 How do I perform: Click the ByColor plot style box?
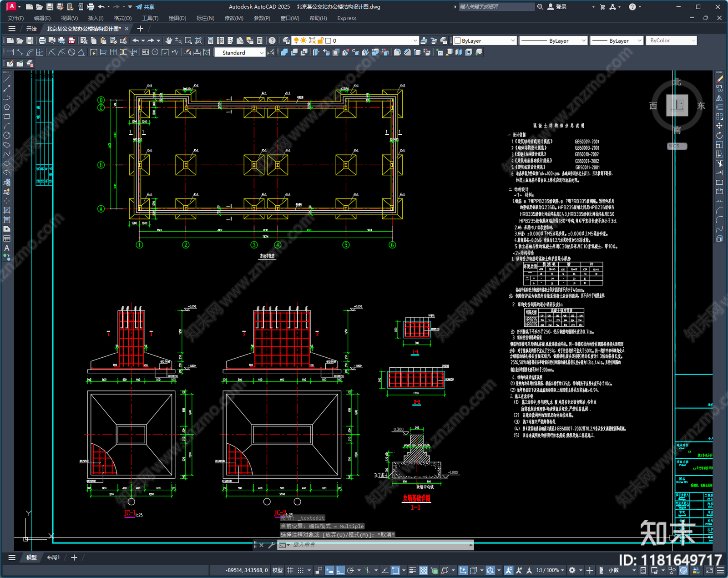coord(671,41)
